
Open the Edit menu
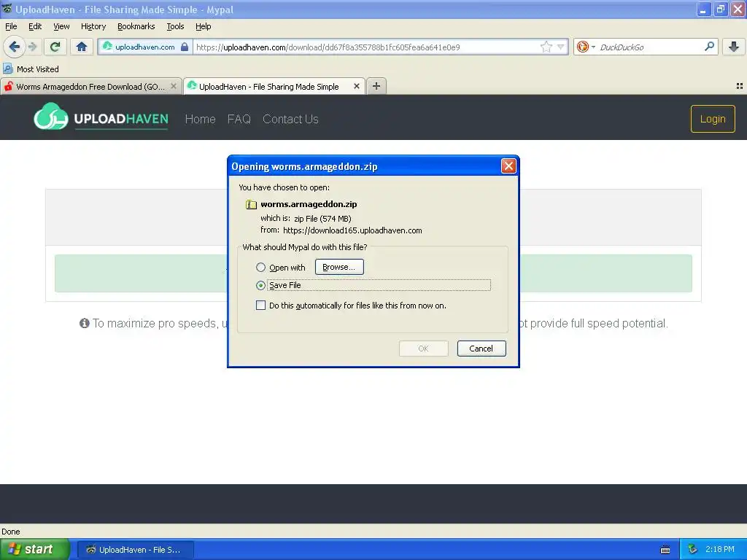[x=35, y=26]
